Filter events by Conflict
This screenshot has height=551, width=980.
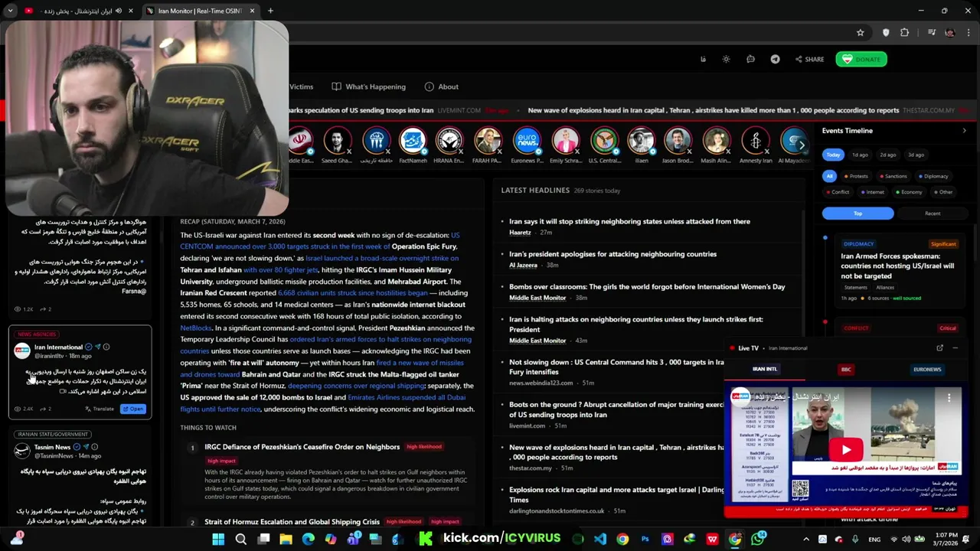(x=838, y=192)
